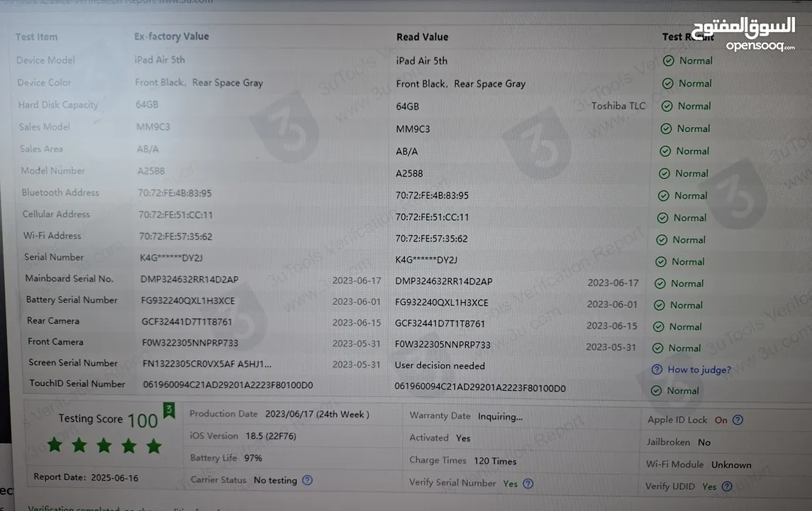Click Normal check icon in Bluetooth Address row

663,196
